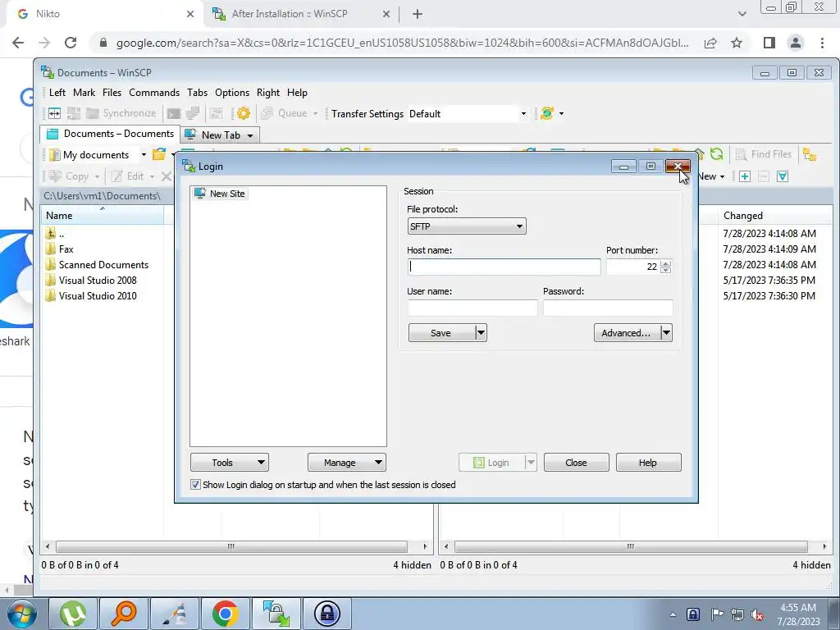Viewport: 840px width, 630px height.
Task: Focus the Password input field
Action: 608,308
